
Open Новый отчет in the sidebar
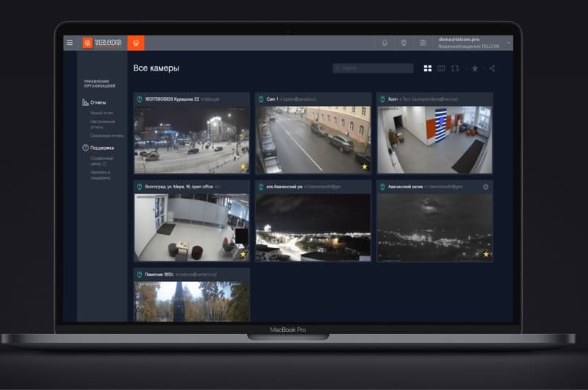click(x=101, y=113)
